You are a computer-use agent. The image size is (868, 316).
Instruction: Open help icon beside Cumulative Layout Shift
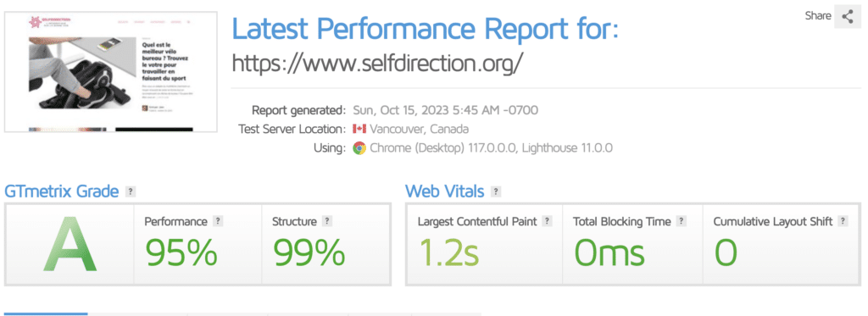[x=843, y=221]
